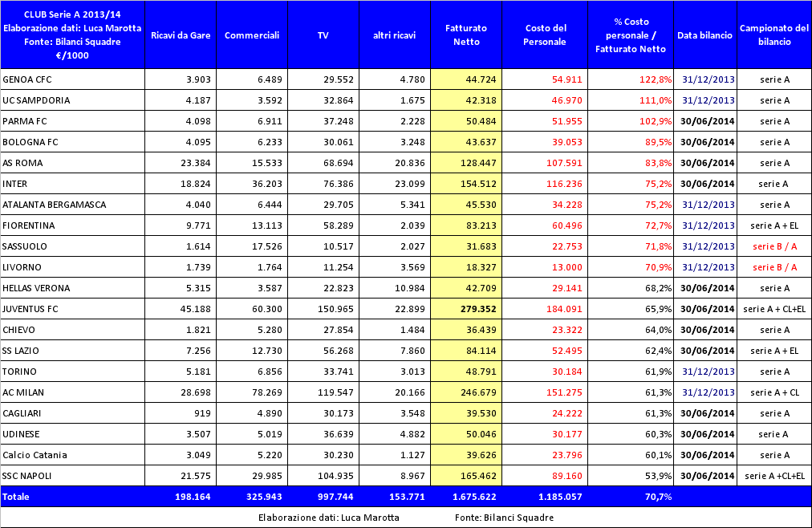Click the SS LAZIO team cell
The width and height of the screenshot is (812, 528).
72,351
